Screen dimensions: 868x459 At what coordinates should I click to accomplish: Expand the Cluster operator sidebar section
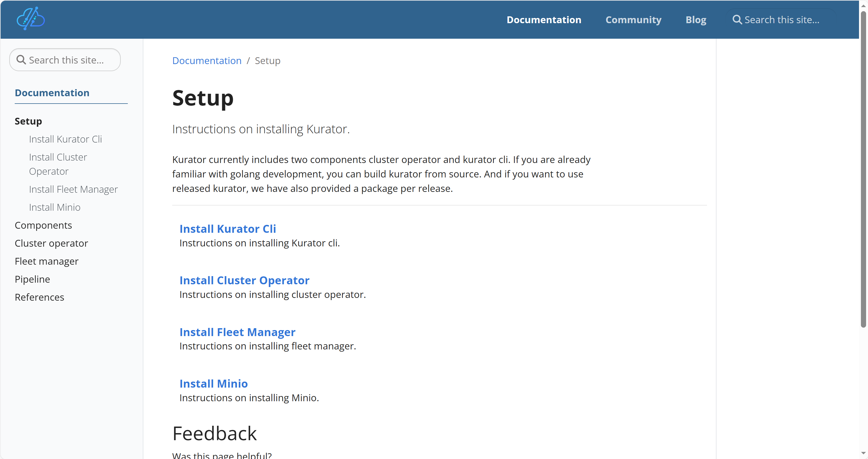pyautogui.click(x=51, y=243)
